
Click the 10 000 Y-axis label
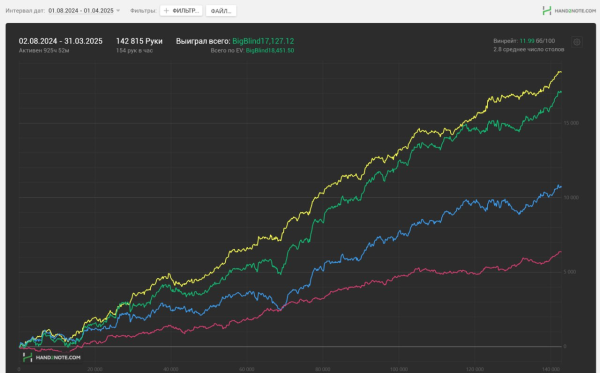tap(571, 197)
